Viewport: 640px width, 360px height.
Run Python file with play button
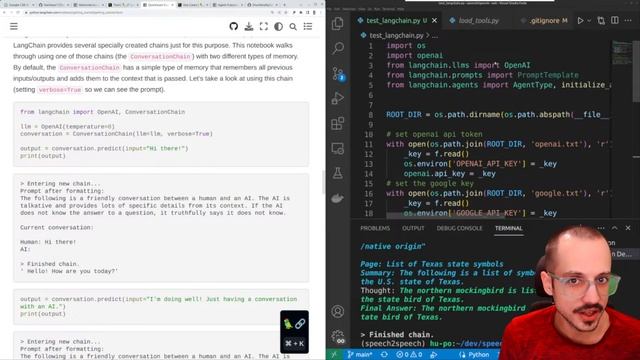click(x=580, y=20)
